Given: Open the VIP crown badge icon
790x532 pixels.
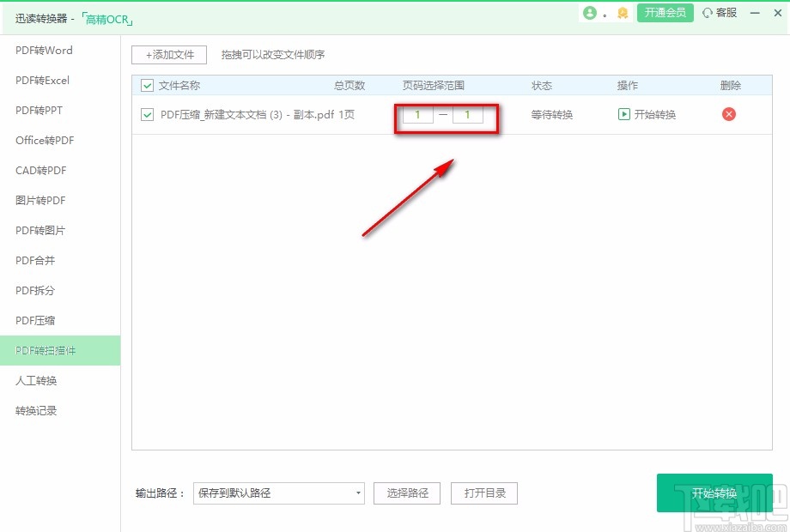Looking at the screenshot, I should point(621,14).
